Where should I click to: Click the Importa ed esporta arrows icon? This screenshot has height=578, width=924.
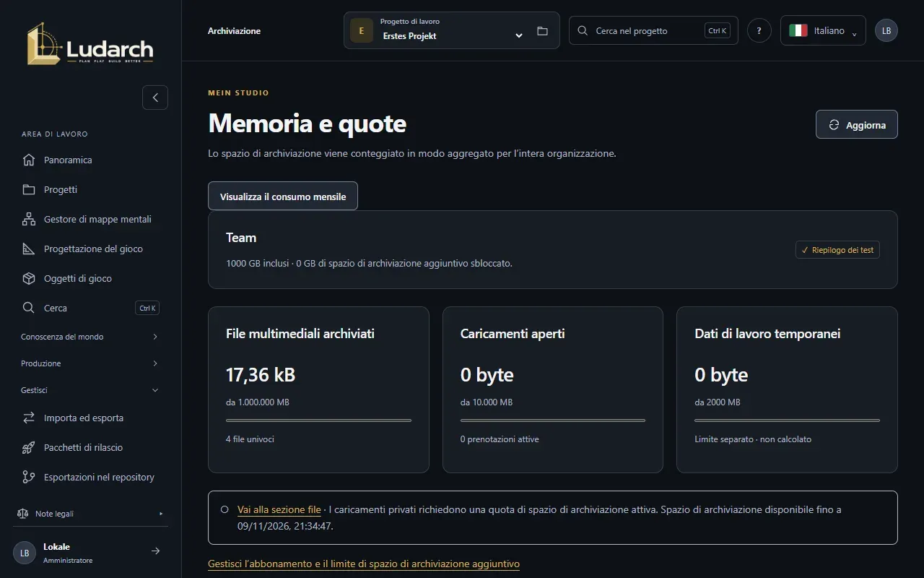click(x=29, y=418)
